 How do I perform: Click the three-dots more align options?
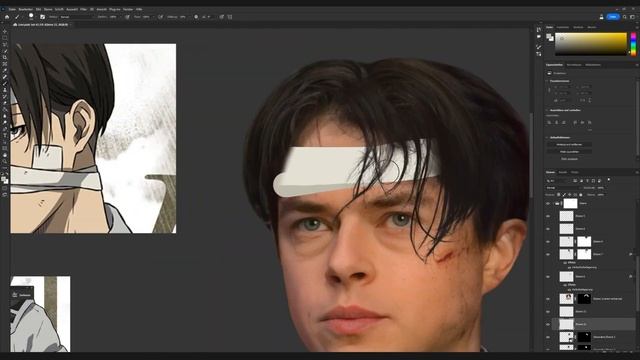point(590,130)
